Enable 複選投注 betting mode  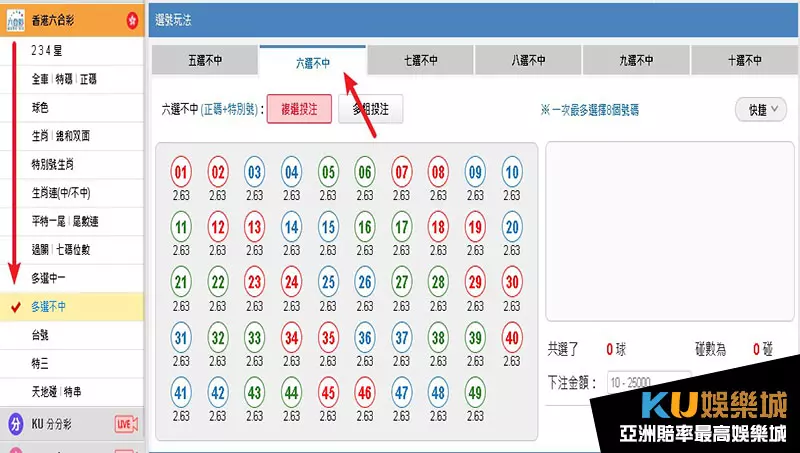[x=298, y=109]
